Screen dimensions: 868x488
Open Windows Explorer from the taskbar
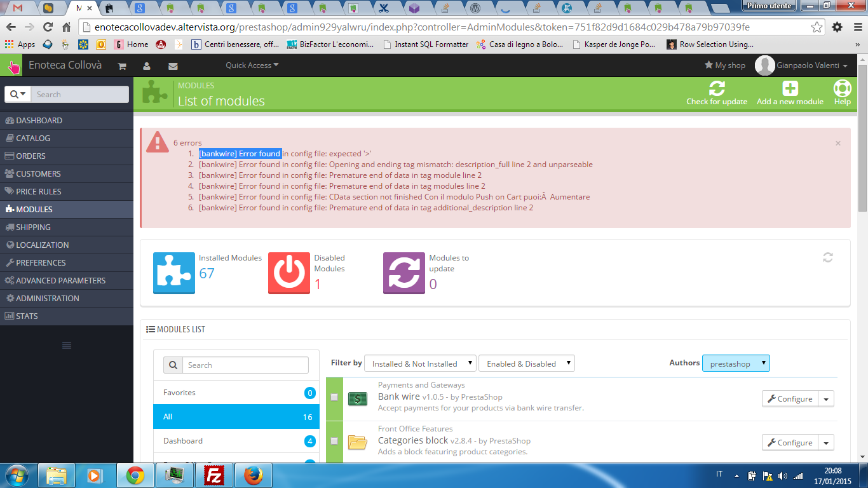tap(57, 475)
